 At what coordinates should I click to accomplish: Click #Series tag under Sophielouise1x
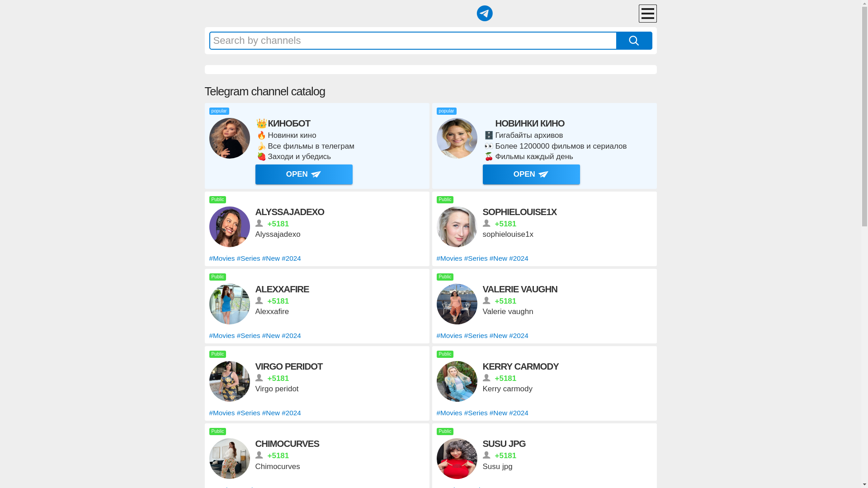[x=476, y=258]
